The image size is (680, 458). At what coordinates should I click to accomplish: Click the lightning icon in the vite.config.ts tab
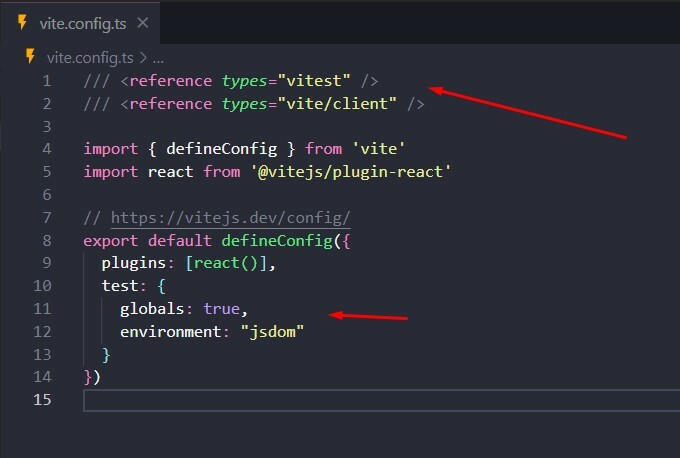(22, 22)
